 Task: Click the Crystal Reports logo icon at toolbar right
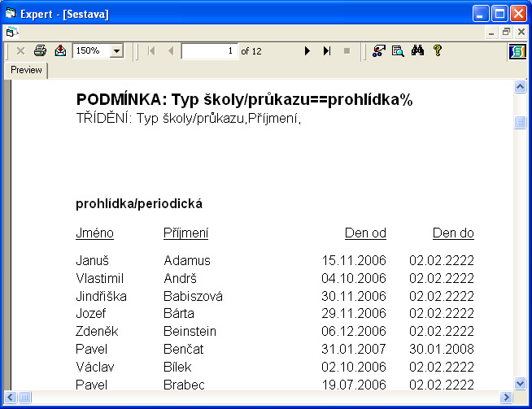517,51
